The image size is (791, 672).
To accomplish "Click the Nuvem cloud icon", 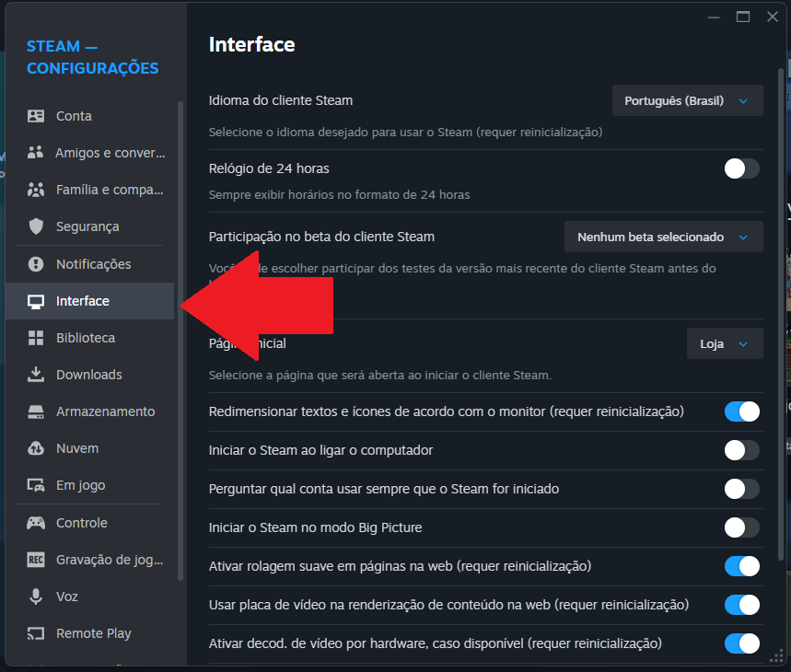I will (36, 448).
